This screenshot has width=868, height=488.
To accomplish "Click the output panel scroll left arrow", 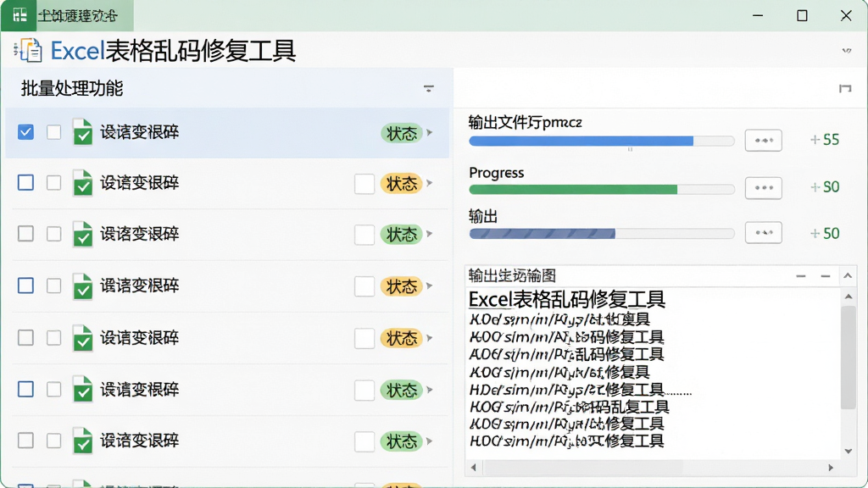I will (x=473, y=468).
